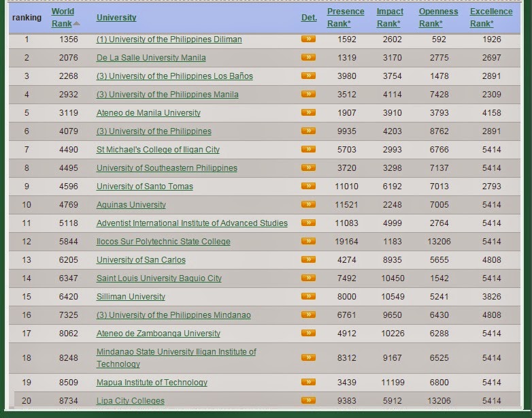The width and height of the screenshot is (532, 418).
Task: Open details icon for University of Southeastern Philippines
Action: (308, 167)
